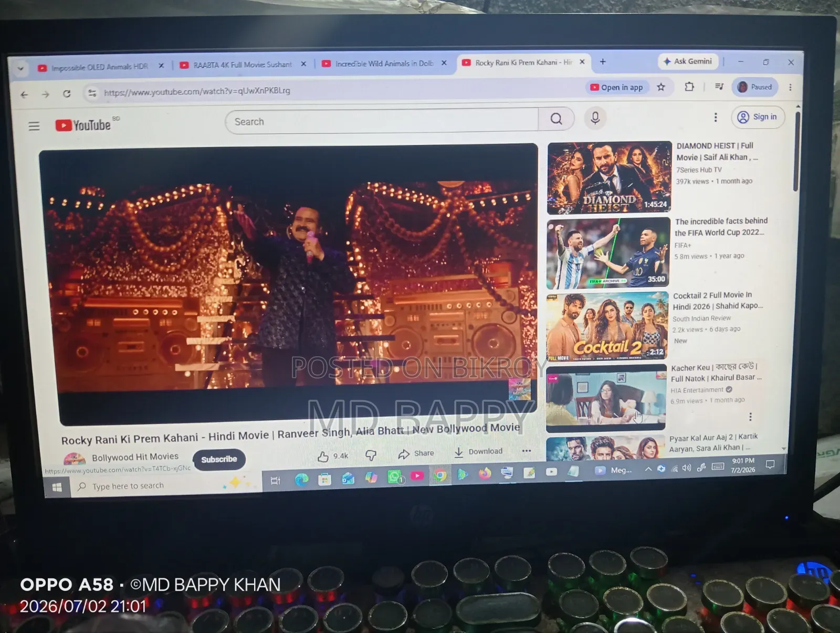Open the HIA Entertainment channel link
840x633 pixels.
pyautogui.click(x=697, y=390)
